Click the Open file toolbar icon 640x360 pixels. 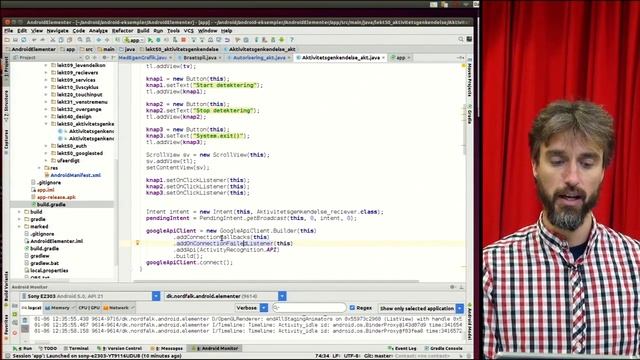tap(7, 40)
